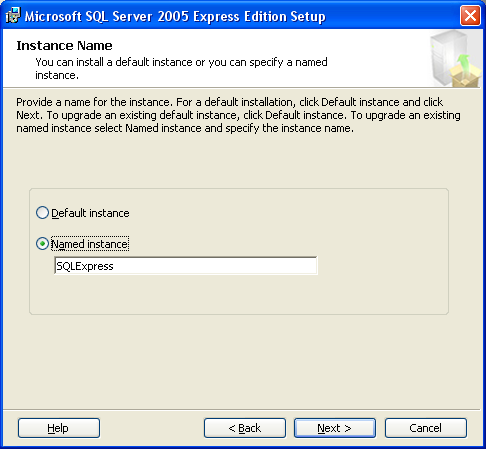Proceed with the Next button
This screenshot has height=449, width=486.
335,428
